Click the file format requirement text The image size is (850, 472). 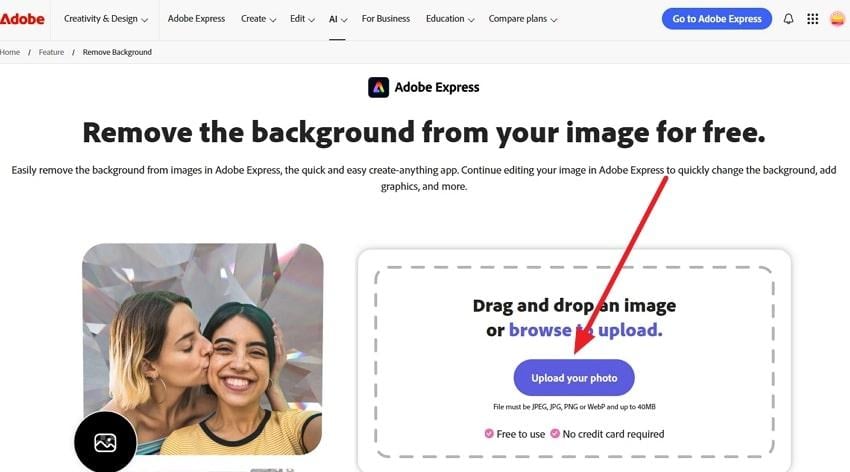574,406
